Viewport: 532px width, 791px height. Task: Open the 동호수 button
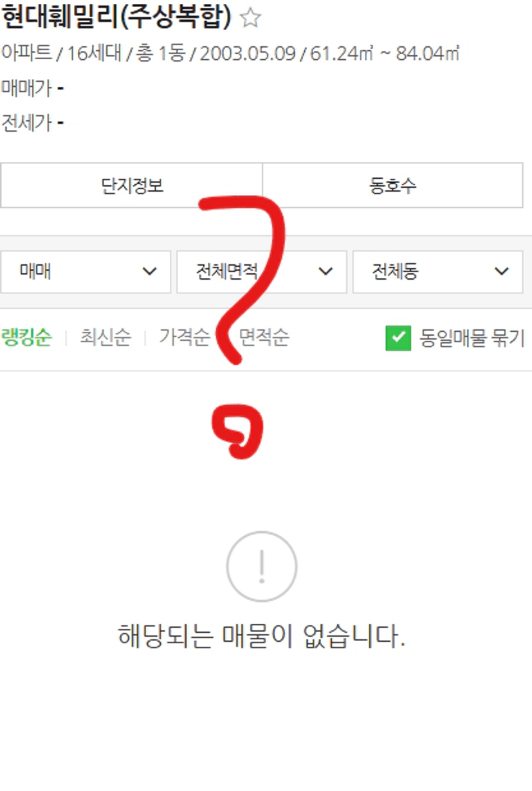pyautogui.click(x=392, y=185)
